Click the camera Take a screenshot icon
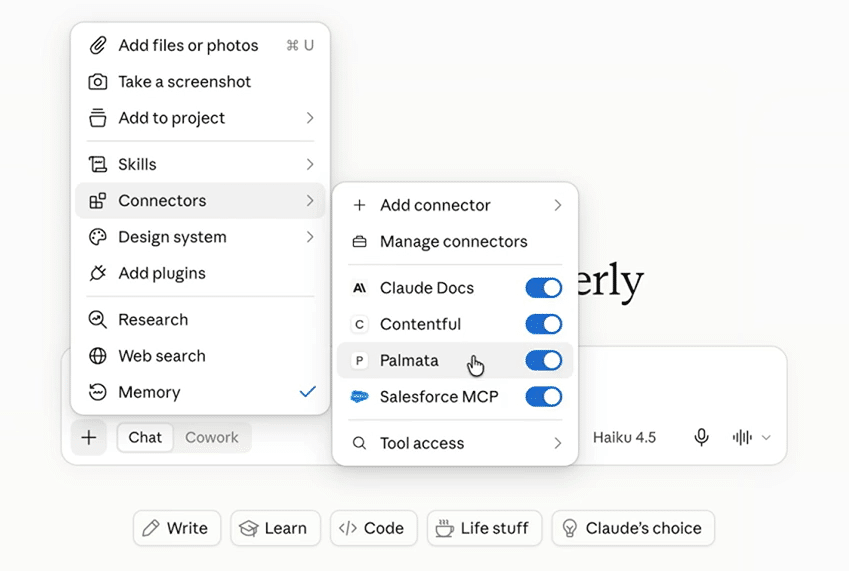The height and width of the screenshot is (571, 849). (97, 82)
